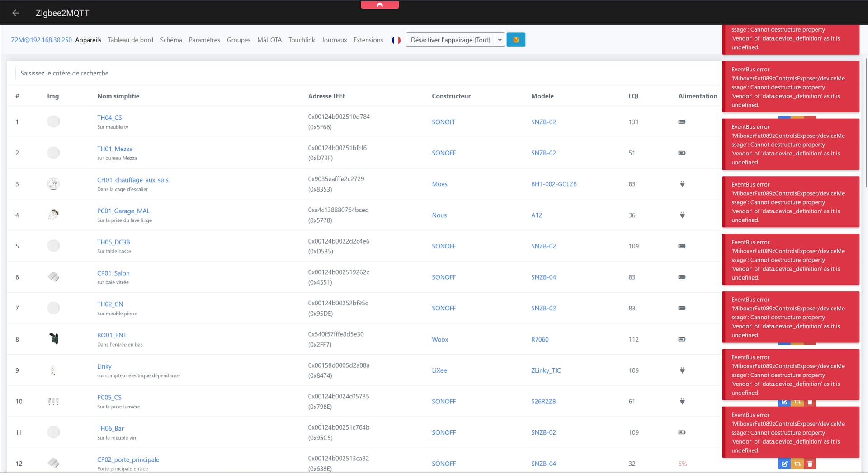Viewport: 868px width, 473px height.
Task: Click the RO01_ENT device image
Action: 53,339
